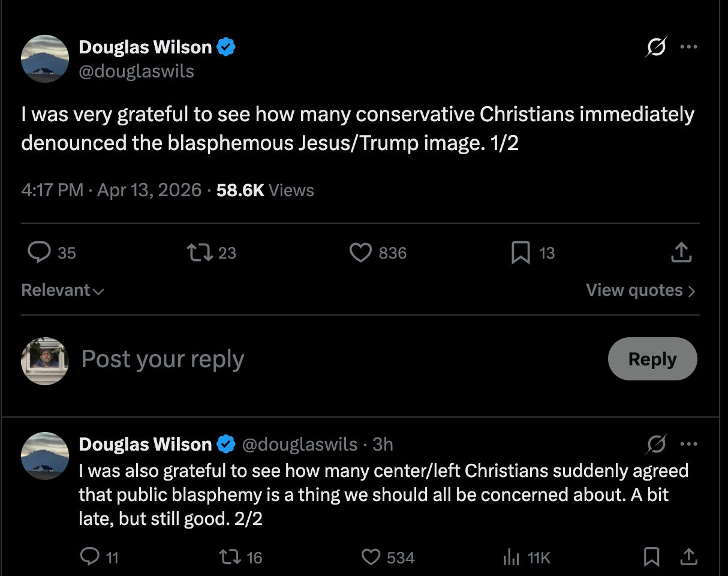
Task: Like the second tweet showing 534 likes
Action: [371, 557]
